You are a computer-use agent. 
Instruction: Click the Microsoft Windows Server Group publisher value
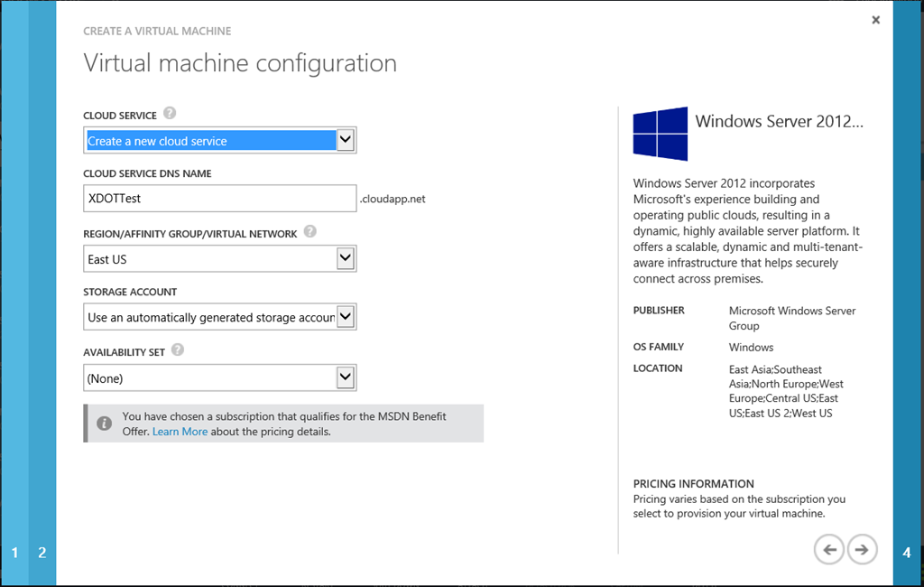(x=792, y=318)
